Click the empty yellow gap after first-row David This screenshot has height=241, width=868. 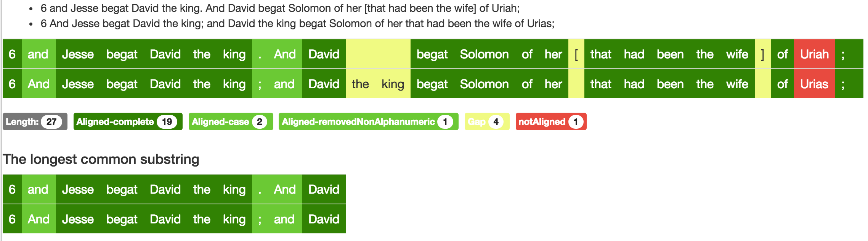(377, 54)
